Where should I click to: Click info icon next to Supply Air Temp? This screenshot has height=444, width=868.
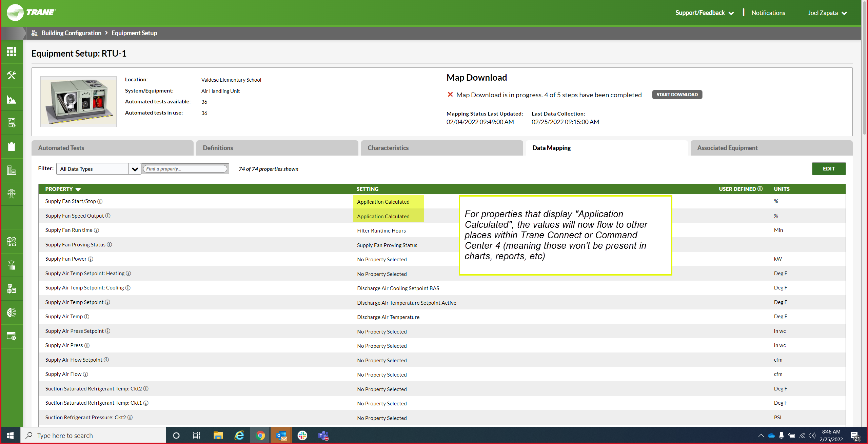pos(87,317)
